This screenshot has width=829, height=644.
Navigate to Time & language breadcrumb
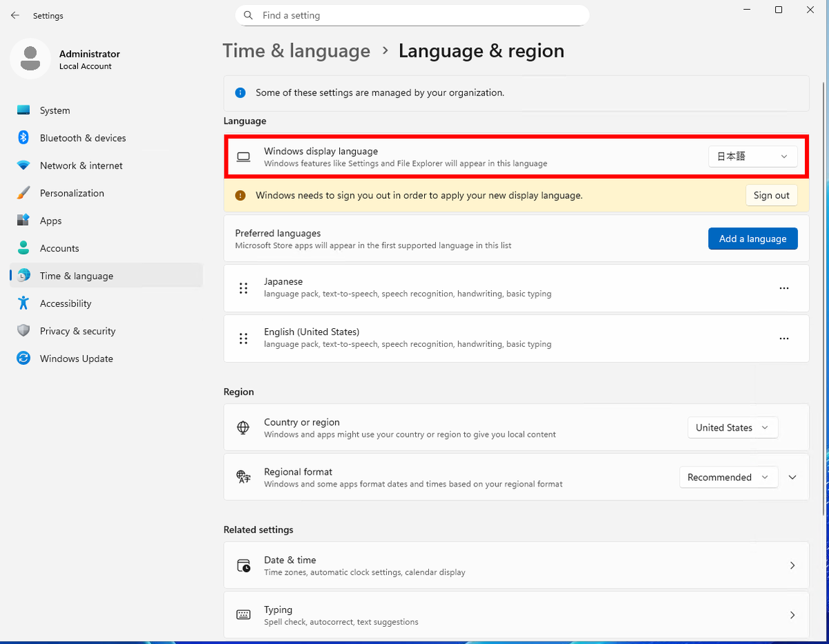(x=296, y=50)
